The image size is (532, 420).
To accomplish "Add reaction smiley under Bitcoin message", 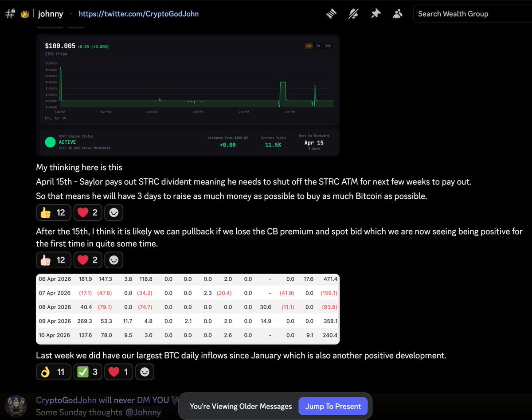I will tap(113, 213).
